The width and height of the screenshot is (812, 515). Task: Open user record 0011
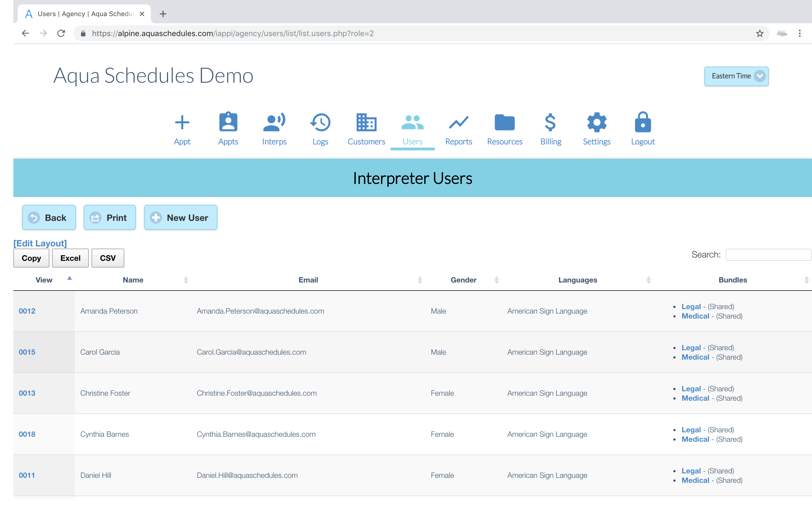pos(27,475)
